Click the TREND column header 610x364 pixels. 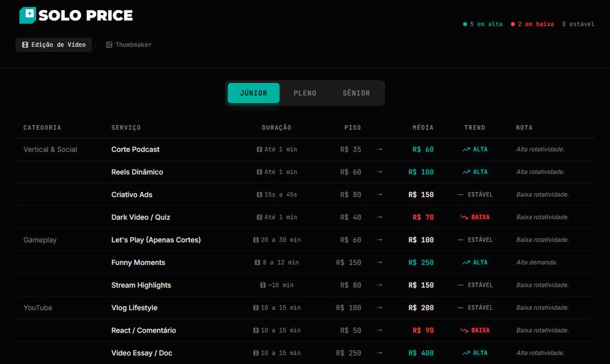coord(475,128)
